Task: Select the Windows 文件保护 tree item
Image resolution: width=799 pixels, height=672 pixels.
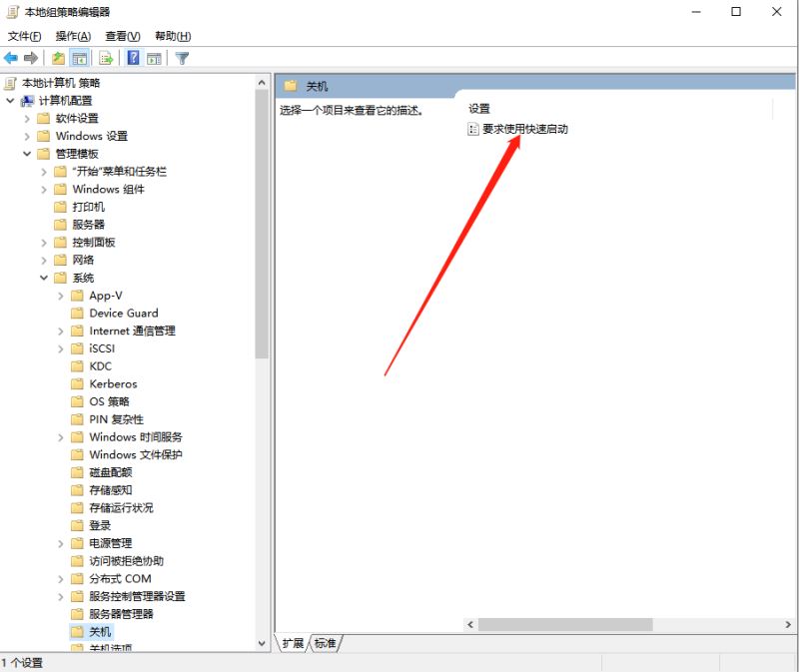Action: click(136, 455)
